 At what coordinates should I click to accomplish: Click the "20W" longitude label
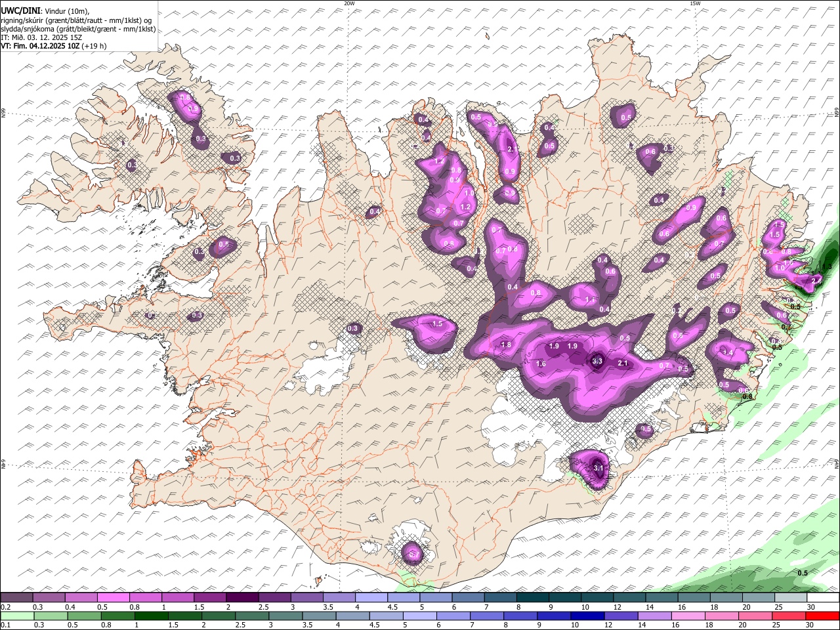point(349,3)
